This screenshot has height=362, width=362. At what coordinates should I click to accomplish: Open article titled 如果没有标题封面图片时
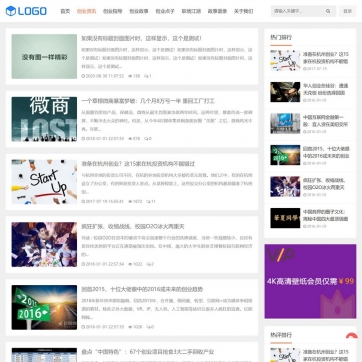tap(141, 38)
